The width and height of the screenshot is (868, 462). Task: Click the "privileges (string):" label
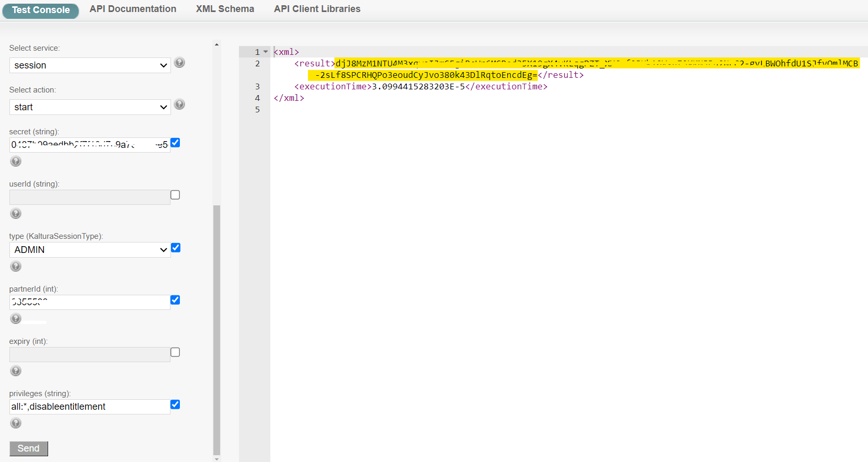click(40, 394)
